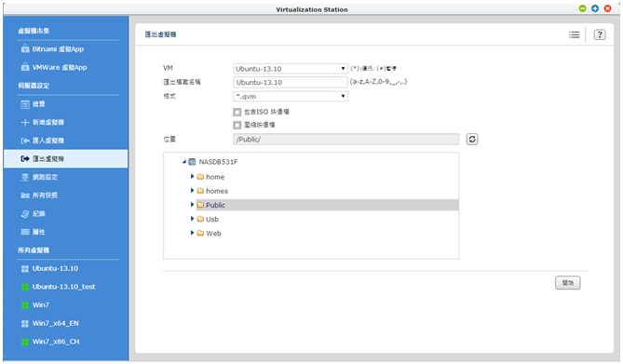
Task: Click the /Public/ location field
Action: (x=346, y=140)
